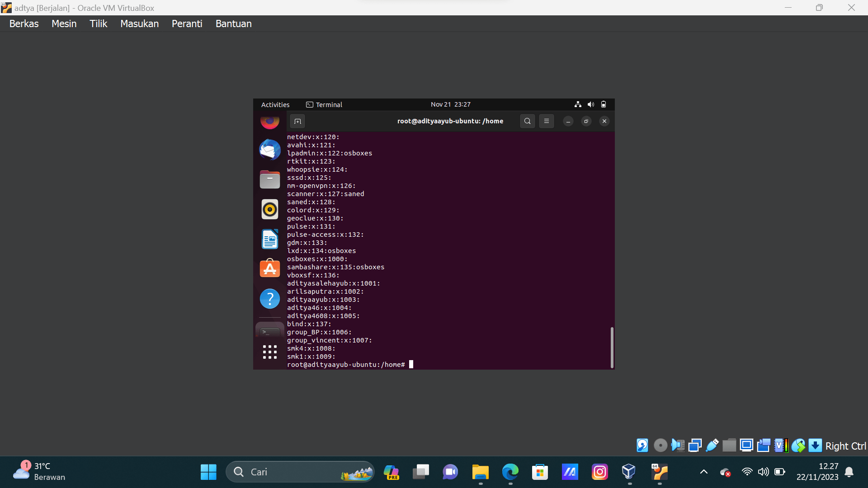Screen dimensions: 868x488
Task: Open Rhythmbox from the Ubuntu dock
Action: click(x=270, y=209)
